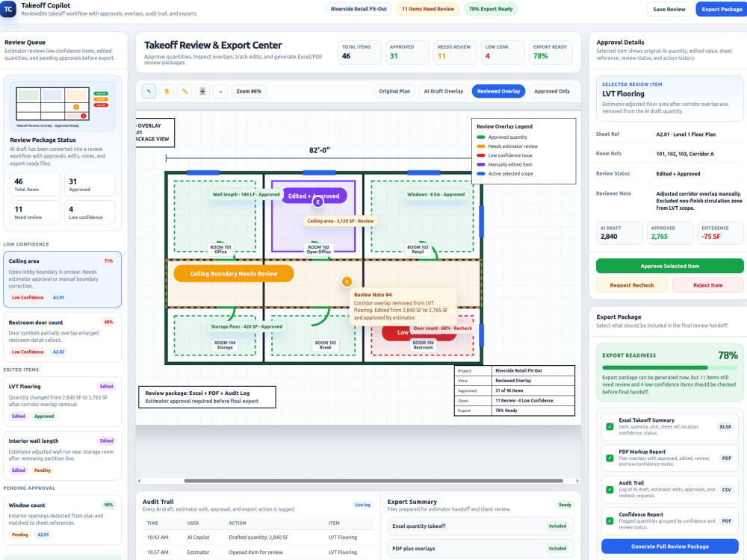Click the Edited + Approved plan label

tap(314, 196)
